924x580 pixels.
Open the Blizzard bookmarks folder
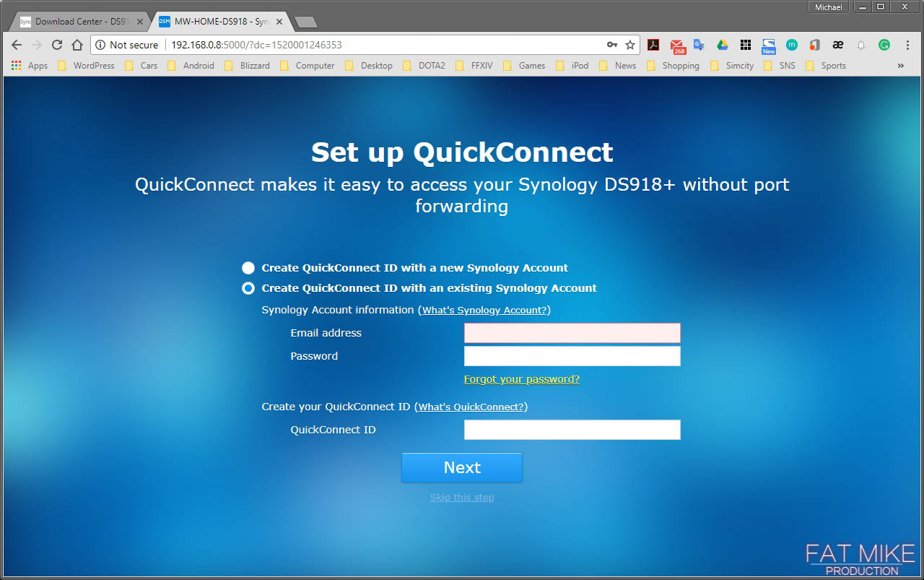247,65
